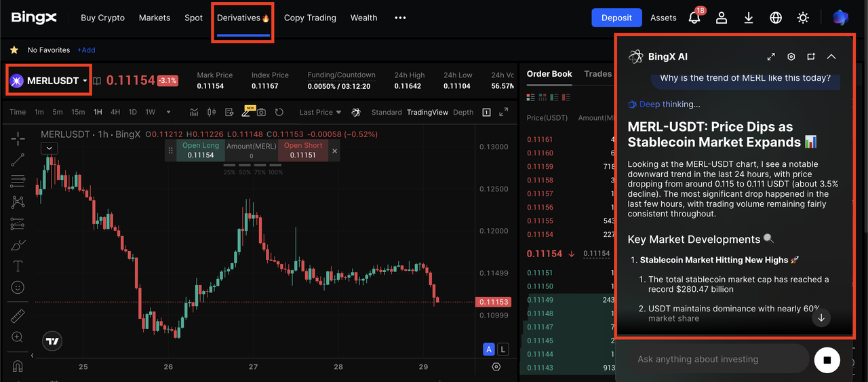The image size is (868, 382).
Task: Click the blue Deposit button
Action: (616, 18)
